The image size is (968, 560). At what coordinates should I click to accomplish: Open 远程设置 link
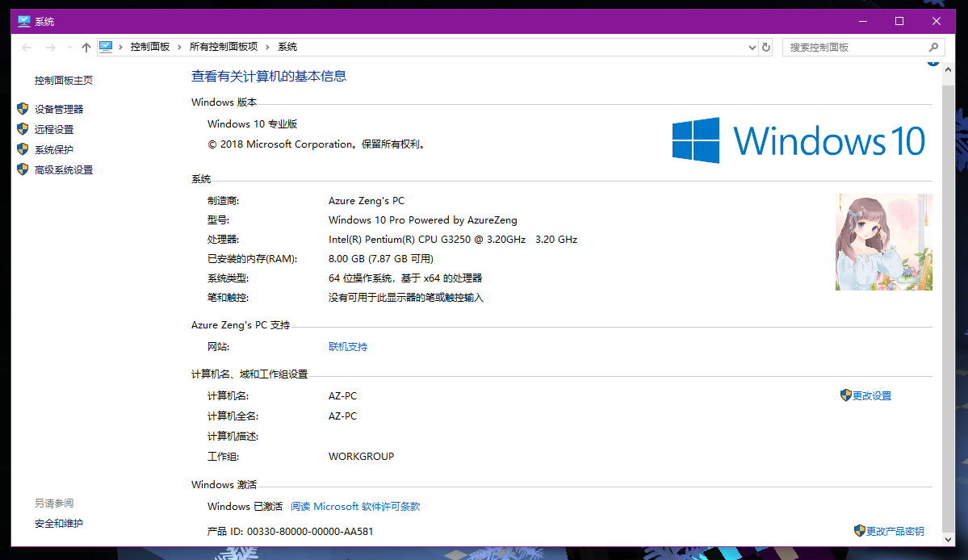(54, 130)
